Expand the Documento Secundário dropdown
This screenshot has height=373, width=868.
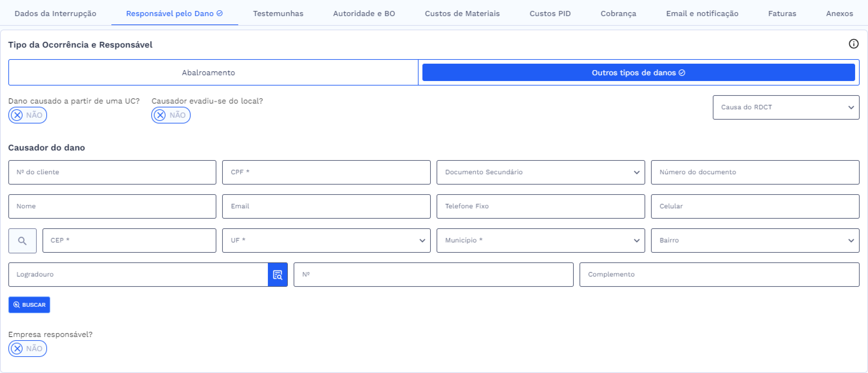(x=540, y=172)
